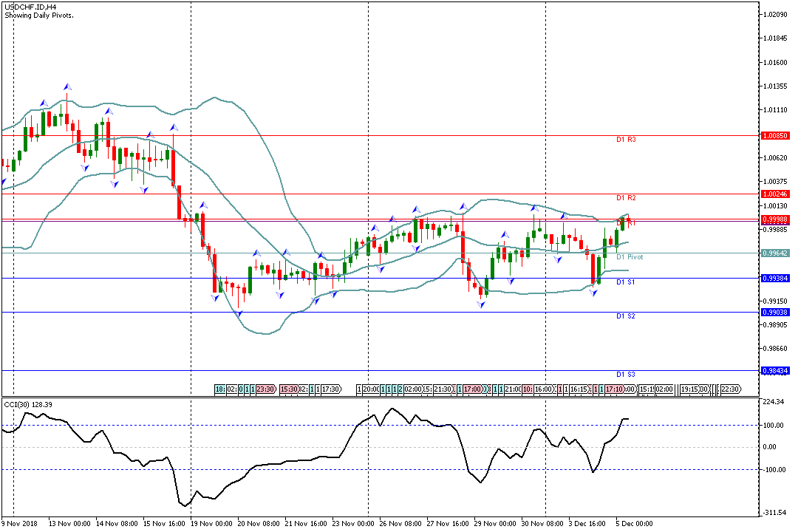
Task: Click the USDCHF.ID,H4 chart title
Action: coord(30,7)
